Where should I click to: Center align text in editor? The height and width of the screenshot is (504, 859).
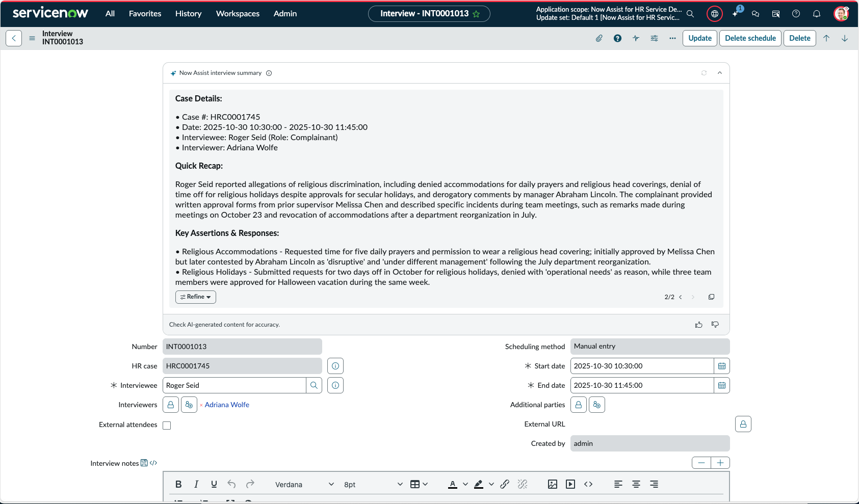pyautogui.click(x=636, y=484)
